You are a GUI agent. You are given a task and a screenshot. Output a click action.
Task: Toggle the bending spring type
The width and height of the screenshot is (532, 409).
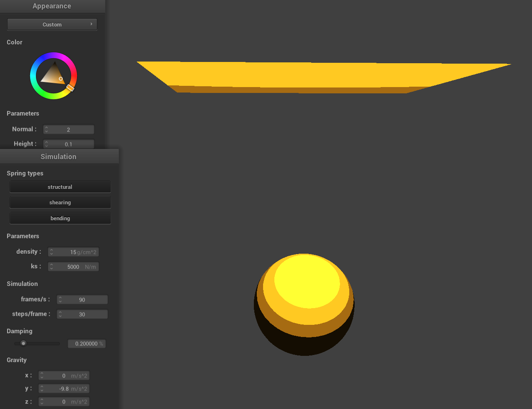(x=60, y=218)
